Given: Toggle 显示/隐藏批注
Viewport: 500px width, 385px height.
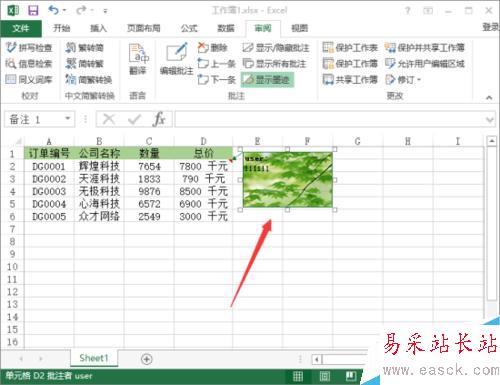Looking at the screenshot, I should coord(276,48).
